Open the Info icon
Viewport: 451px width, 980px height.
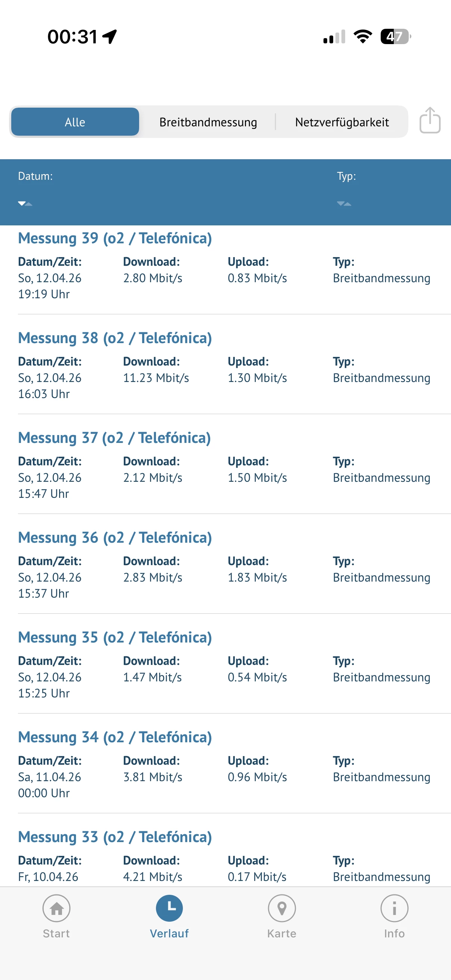point(394,909)
